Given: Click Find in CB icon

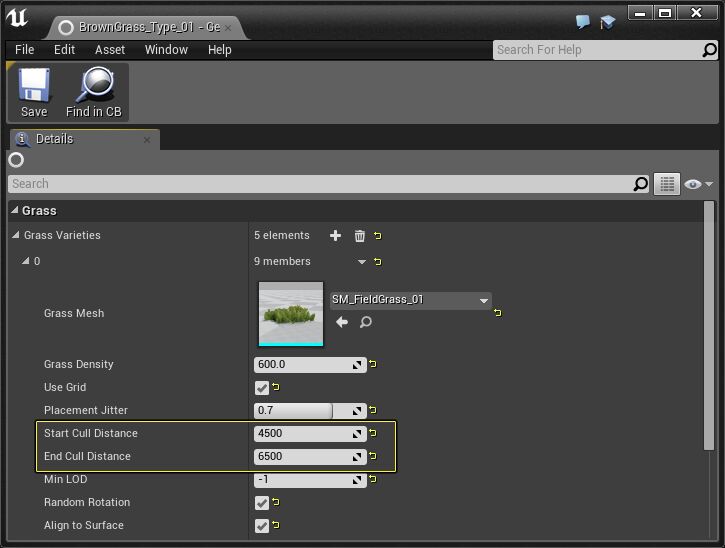Looking at the screenshot, I should point(94,92).
